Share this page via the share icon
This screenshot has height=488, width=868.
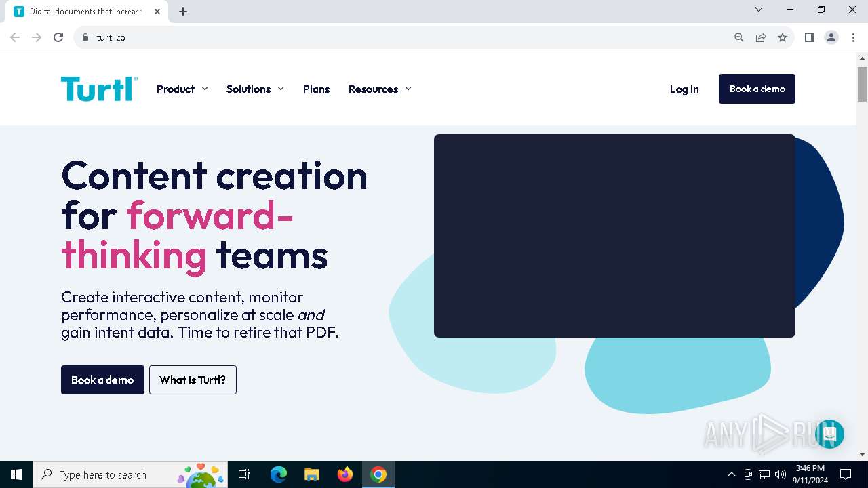761,37
